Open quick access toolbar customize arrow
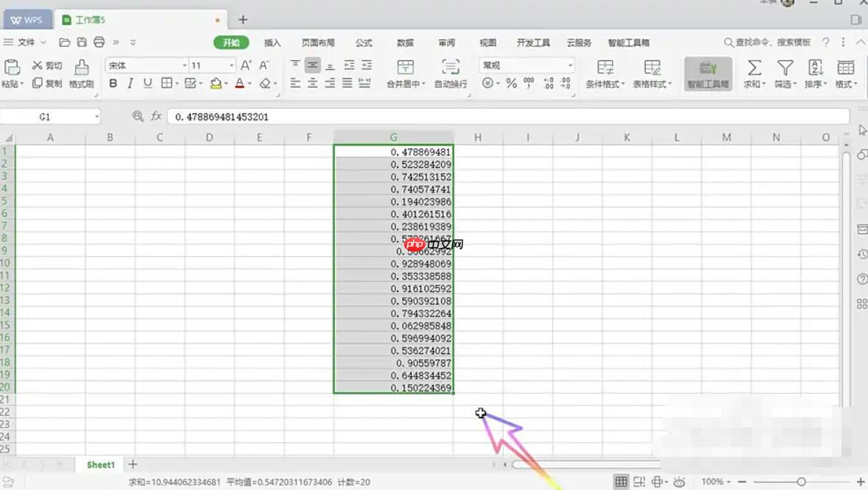This screenshot has height=490, width=868. pos(133,43)
